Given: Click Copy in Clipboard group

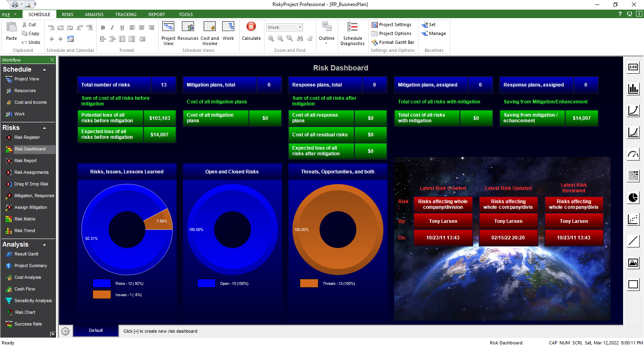Looking at the screenshot, I should (x=31, y=33).
